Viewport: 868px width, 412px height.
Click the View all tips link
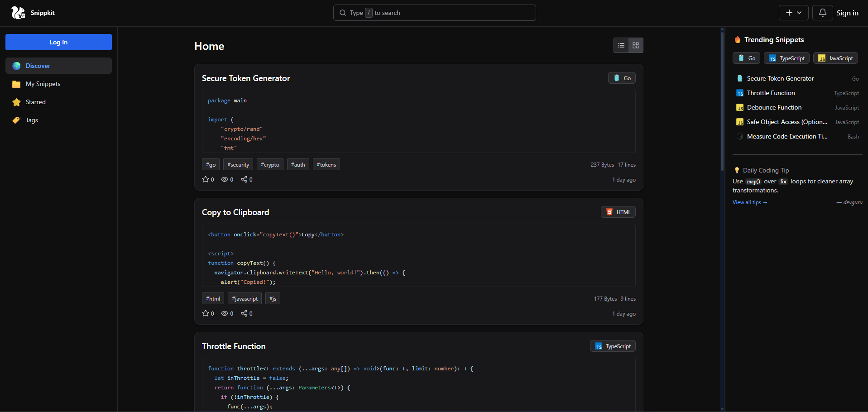[x=750, y=202]
